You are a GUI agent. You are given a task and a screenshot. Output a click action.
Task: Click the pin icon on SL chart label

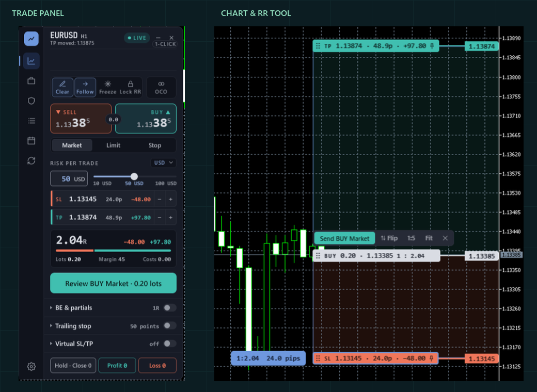[432, 358]
